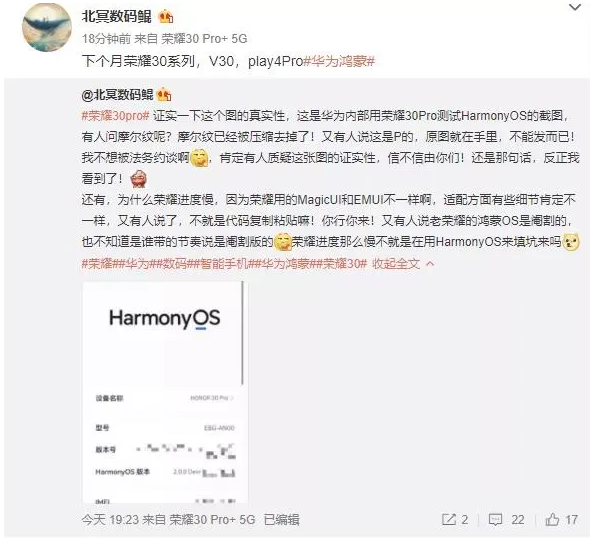The width and height of the screenshot is (590, 539).
Task: Open the #数码# hashtag
Action: click(172, 264)
